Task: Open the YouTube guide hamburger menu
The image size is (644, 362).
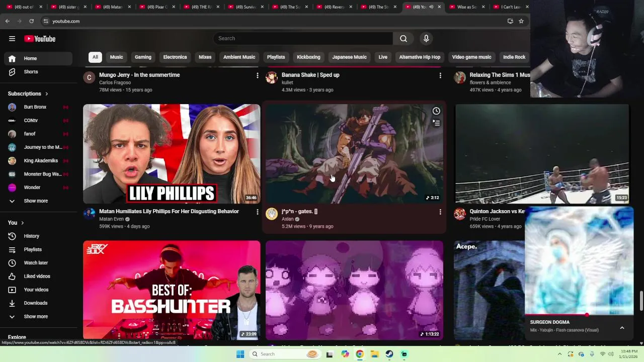Action: (12, 39)
